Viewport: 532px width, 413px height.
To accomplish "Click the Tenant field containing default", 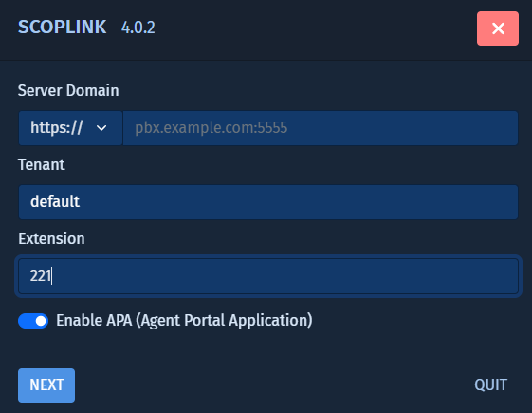I will 268,202.
